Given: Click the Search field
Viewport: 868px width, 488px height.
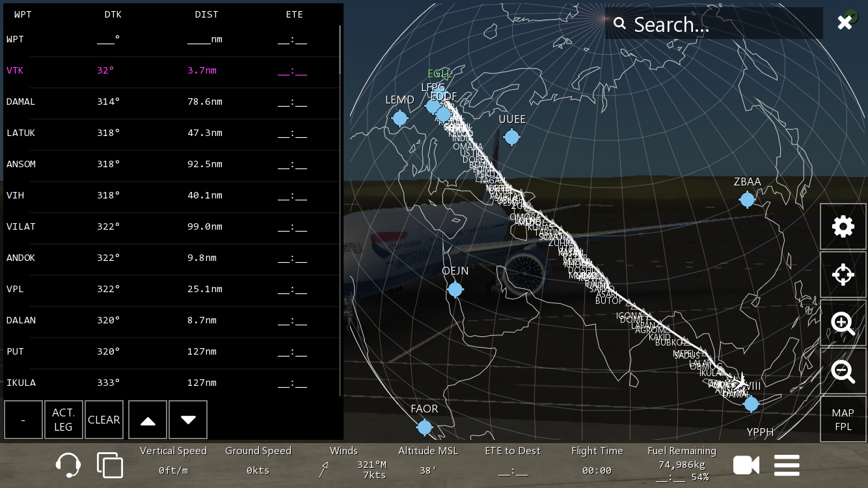Looking at the screenshot, I should (x=714, y=23).
